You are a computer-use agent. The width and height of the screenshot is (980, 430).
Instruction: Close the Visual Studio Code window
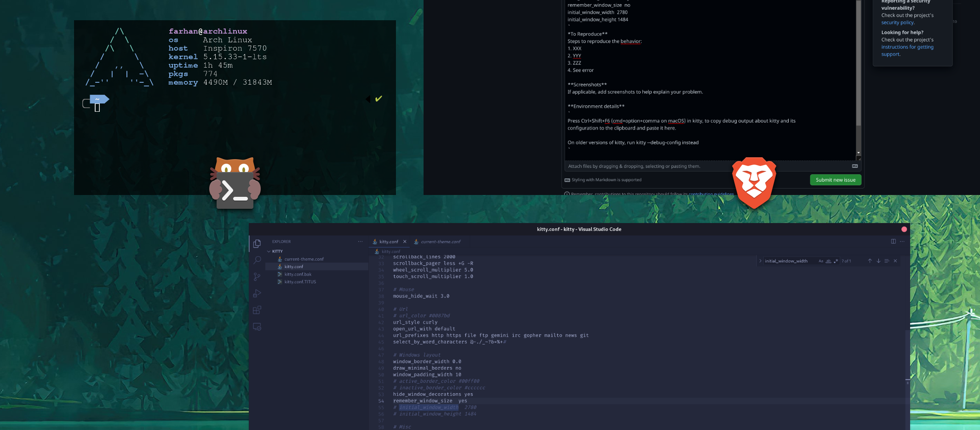(x=904, y=229)
